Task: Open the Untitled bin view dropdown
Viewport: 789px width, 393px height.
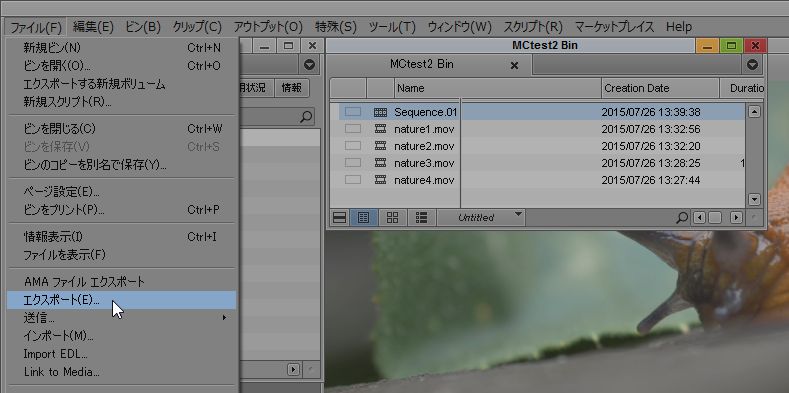Action: (481, 218)
